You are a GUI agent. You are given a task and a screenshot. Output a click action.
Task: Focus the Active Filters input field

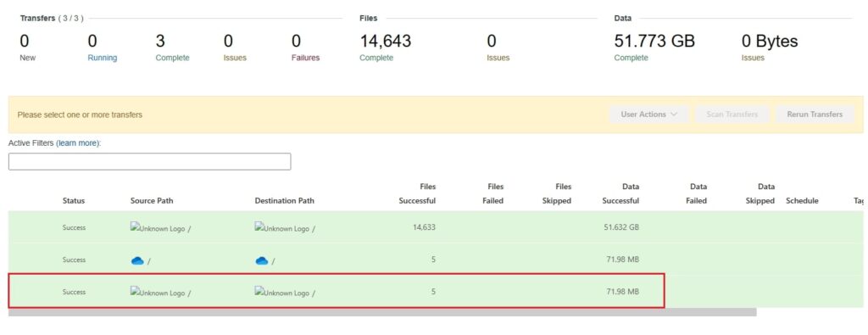[x=149, y=162]
